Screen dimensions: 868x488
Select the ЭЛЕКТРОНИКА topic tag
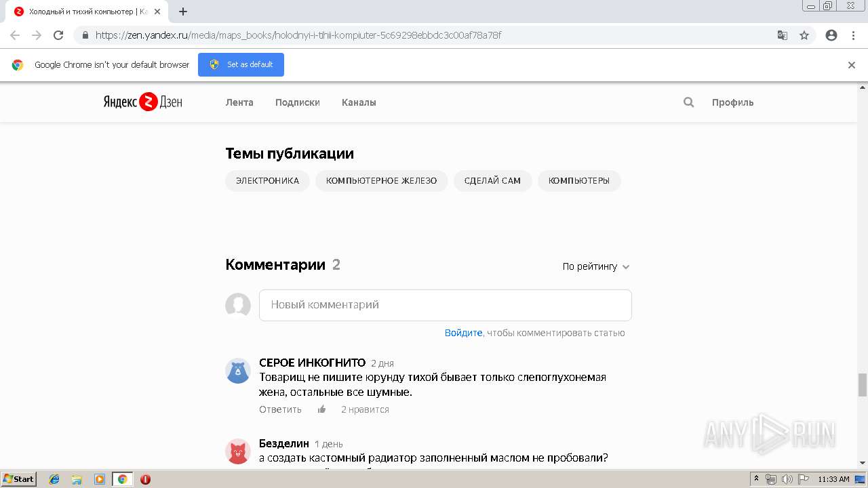(267, 181)
